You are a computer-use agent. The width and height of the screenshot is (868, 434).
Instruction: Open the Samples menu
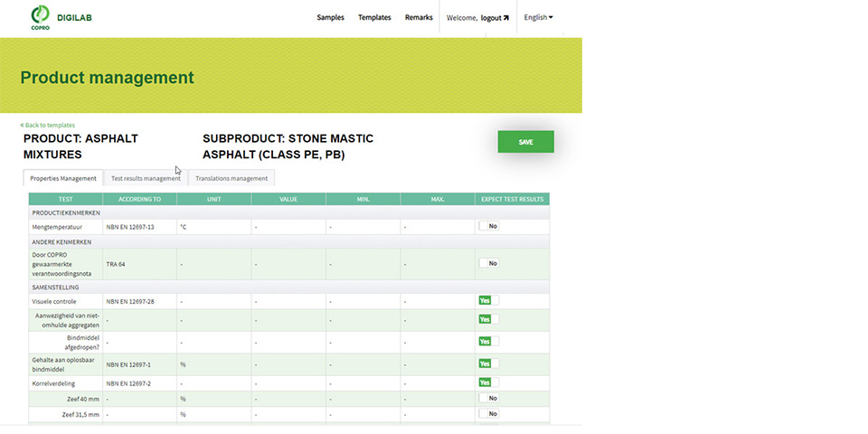point(330,17)
